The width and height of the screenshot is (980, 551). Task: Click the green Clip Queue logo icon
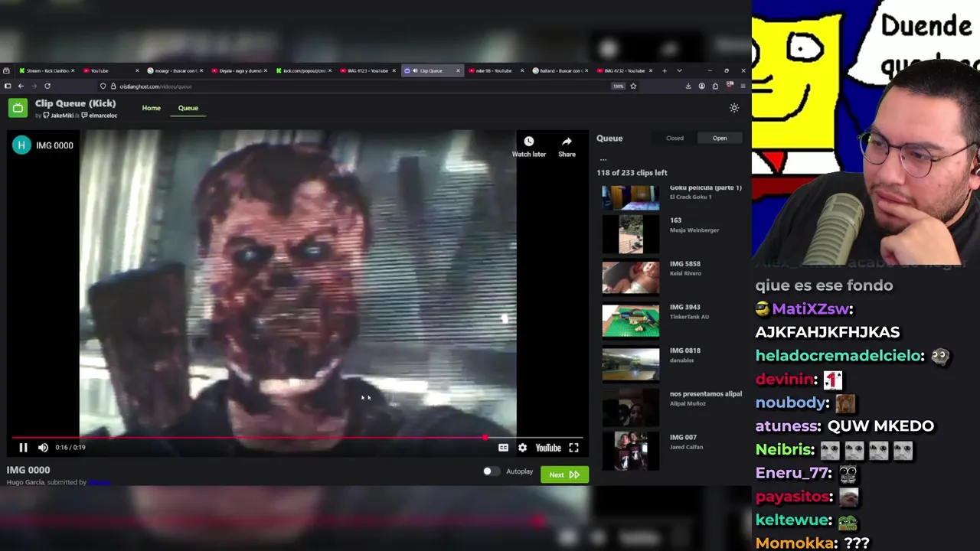coord(18,108)
